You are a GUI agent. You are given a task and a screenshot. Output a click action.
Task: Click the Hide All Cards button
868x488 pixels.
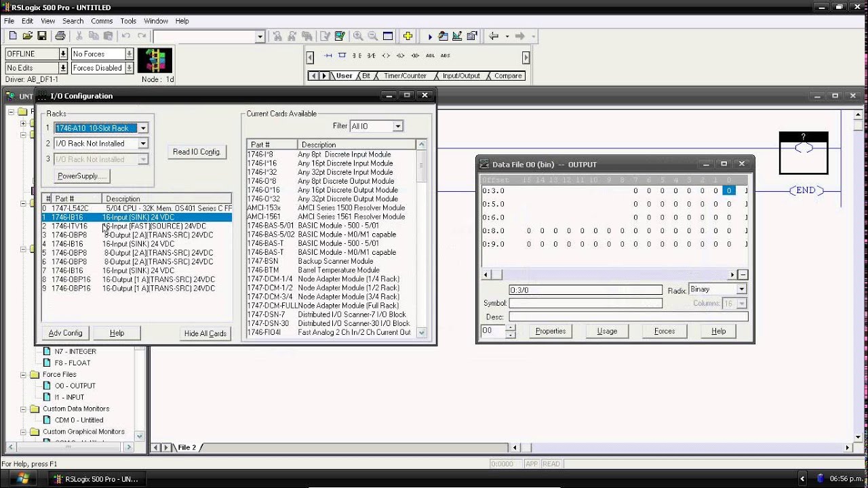(205, 333)
